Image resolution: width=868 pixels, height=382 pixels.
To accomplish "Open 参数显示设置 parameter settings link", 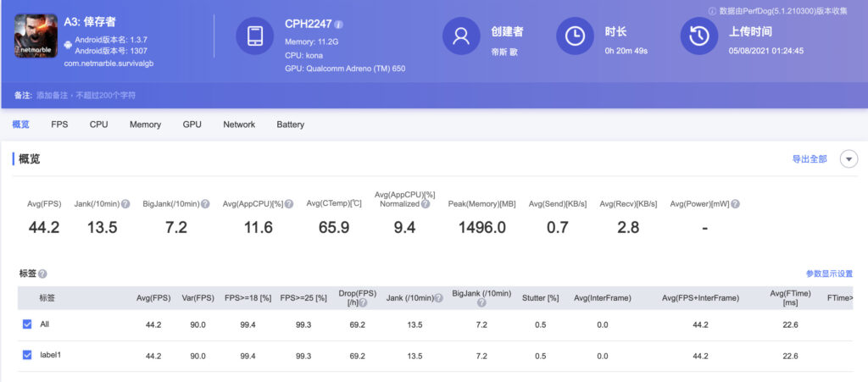I will click(x=829, y=274).
